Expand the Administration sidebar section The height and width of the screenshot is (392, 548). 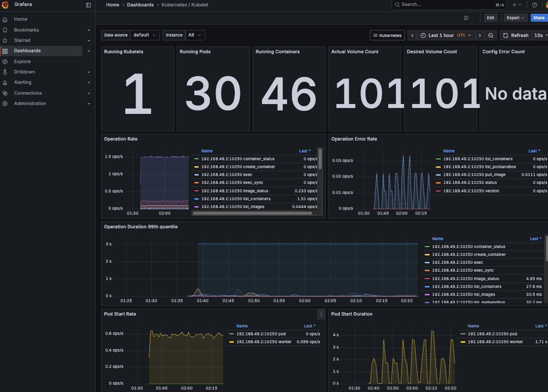pyautogui.click(x=89, y=104)
